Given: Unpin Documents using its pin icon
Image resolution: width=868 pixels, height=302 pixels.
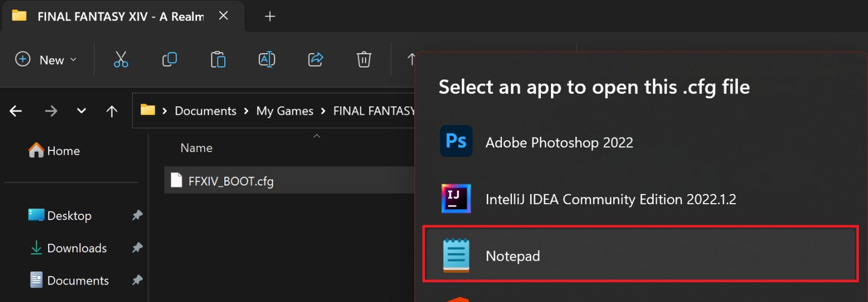Looking at the screenshot, I should click(x=137, y=281).
